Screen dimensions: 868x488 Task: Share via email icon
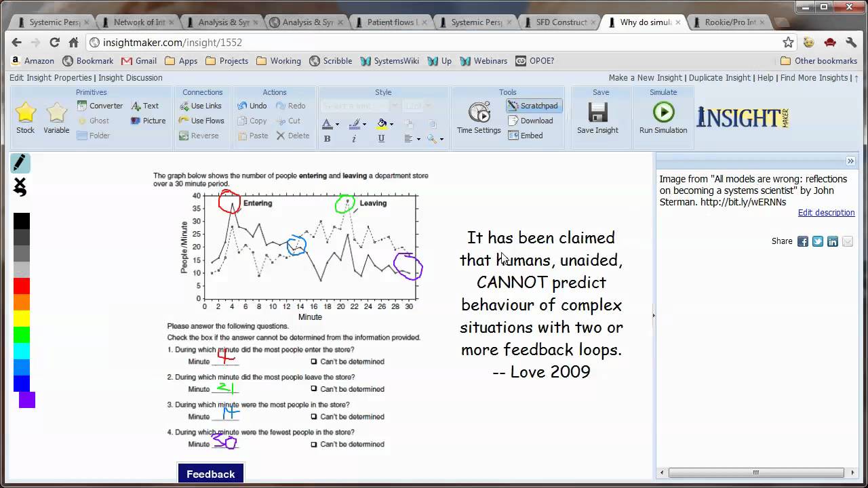(848, 241)
